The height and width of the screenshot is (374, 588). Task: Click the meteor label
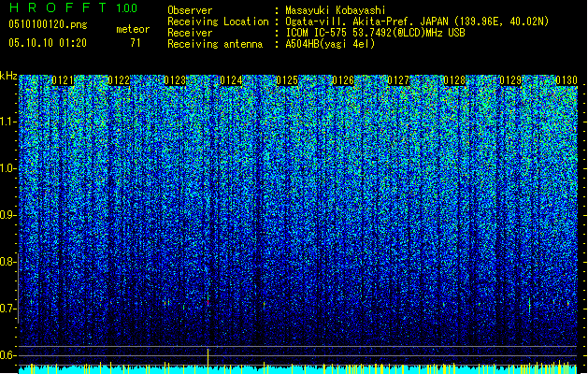point(133,29)
